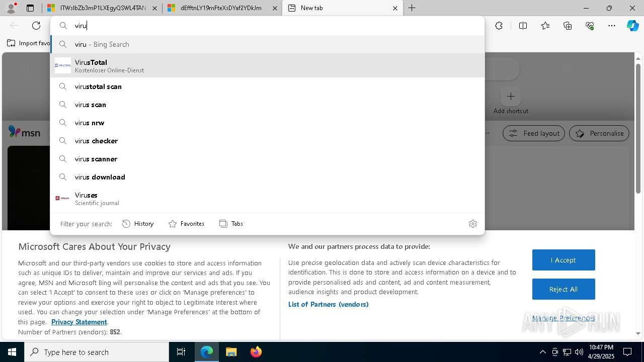Click the address bar text field
The width and height of the screenshot is (644, 362).
267,26
